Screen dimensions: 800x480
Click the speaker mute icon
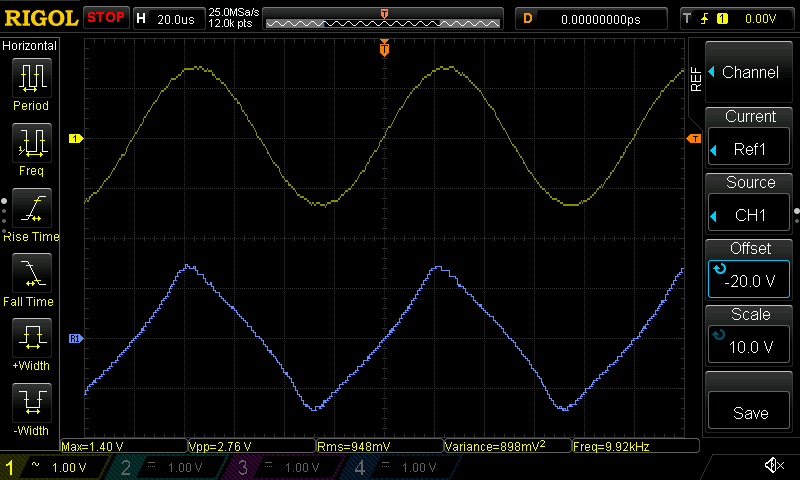[773, 466]
